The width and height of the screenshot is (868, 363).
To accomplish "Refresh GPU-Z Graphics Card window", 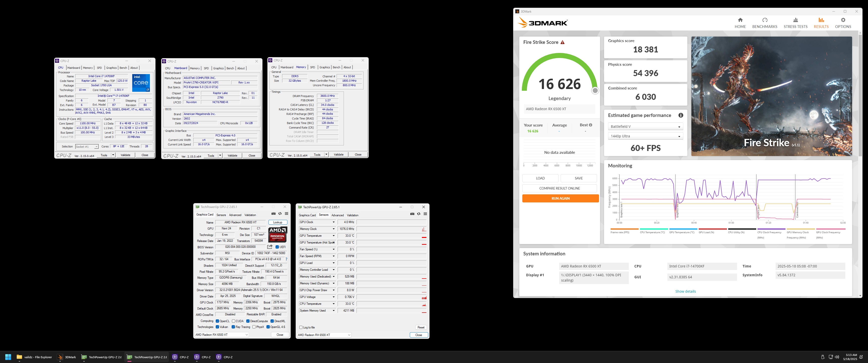I will pos(280,214).
